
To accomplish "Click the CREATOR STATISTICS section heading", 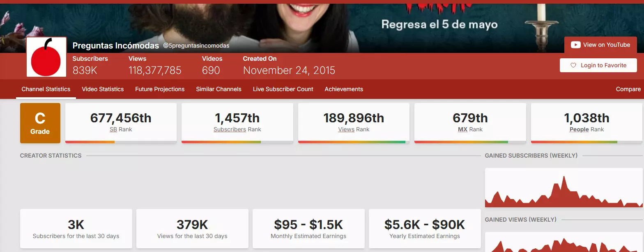I will (x=51, y=156).
